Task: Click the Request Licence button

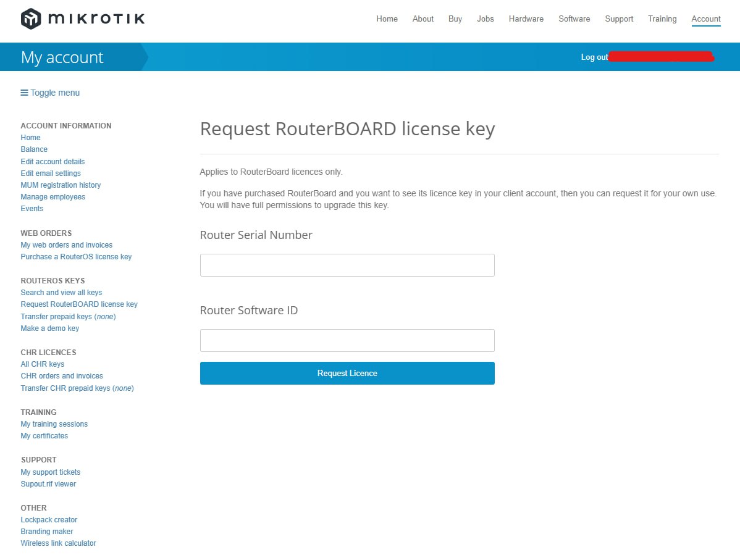Action: pyautogui.click(x=347, y=373)
